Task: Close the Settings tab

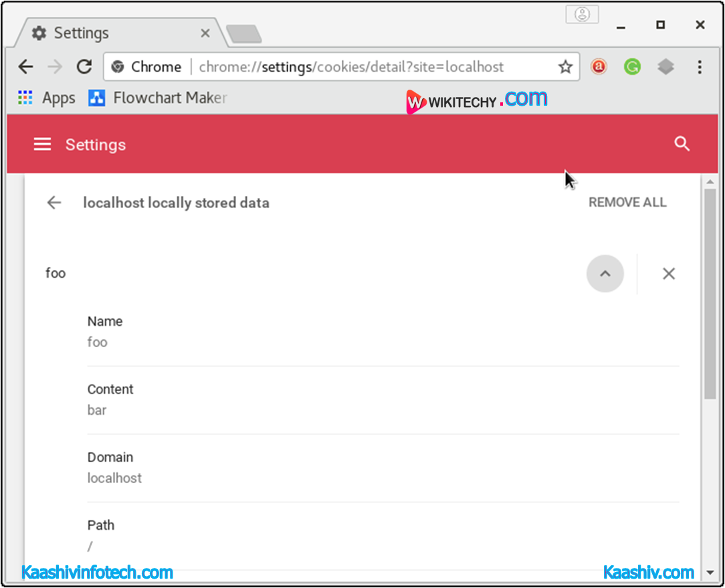Action: click(205, 33)
